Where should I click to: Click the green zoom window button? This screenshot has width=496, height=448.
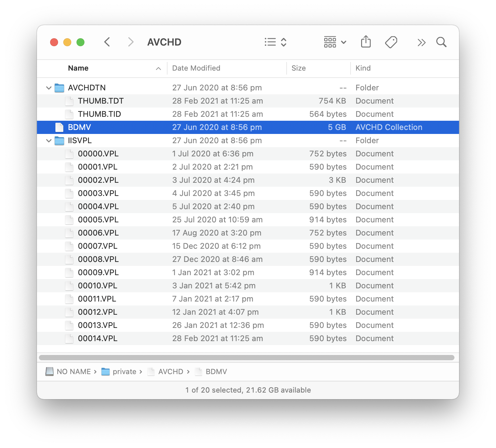(x=80, y=42)
